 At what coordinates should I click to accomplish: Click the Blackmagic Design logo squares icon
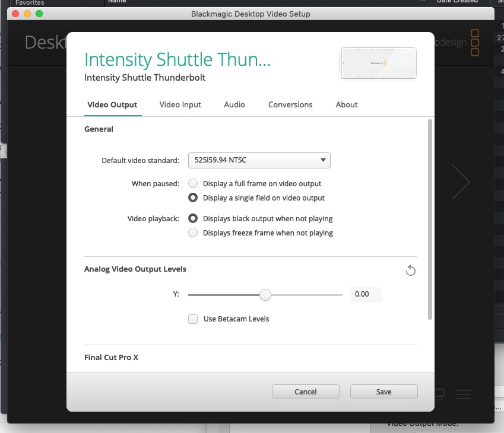tap(475, 43)
